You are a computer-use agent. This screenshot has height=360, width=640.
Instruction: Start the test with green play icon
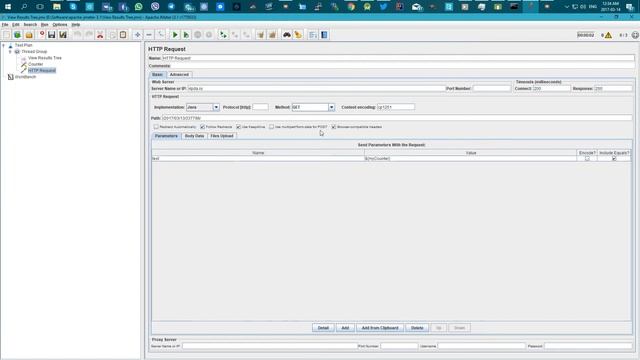175,35
